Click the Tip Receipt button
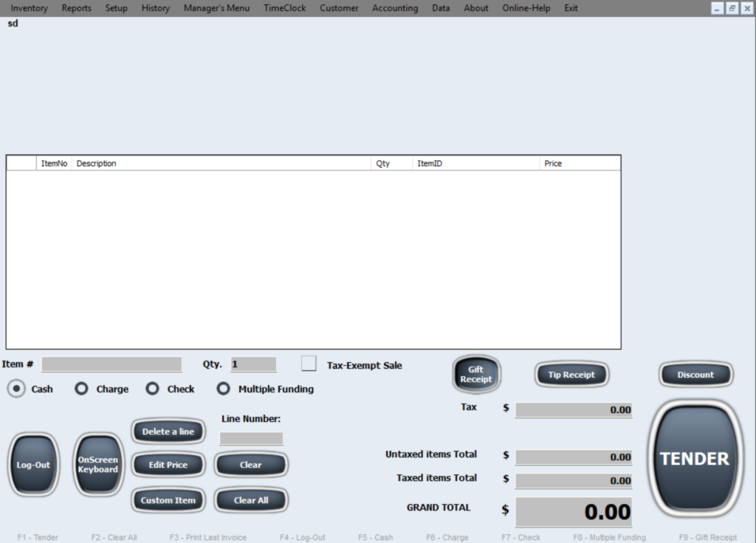The height and width of the screenshot is (543, 756). point(571,375)
